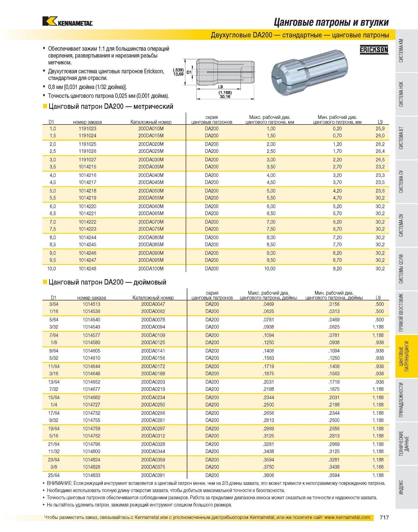Viewport: 418px width, 532px height.
Task: Switch to the СИСТЕМА DV side tab
Action: (x=407, y=226)
